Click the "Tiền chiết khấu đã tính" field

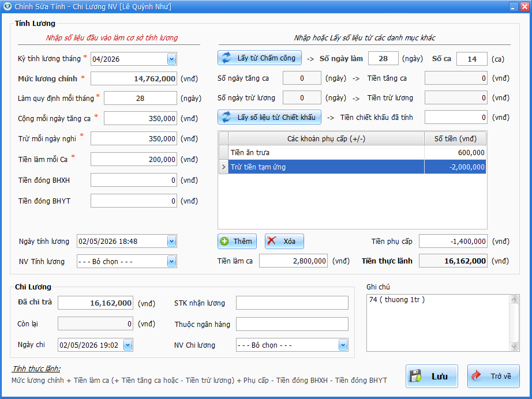(x=456, y=118)
